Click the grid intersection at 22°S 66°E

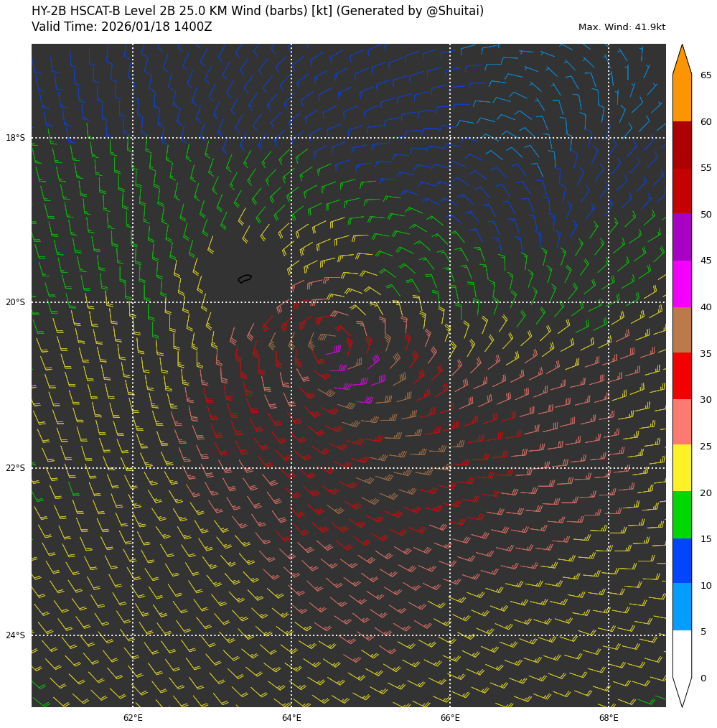pyautogui.click(x=450, y=468)
